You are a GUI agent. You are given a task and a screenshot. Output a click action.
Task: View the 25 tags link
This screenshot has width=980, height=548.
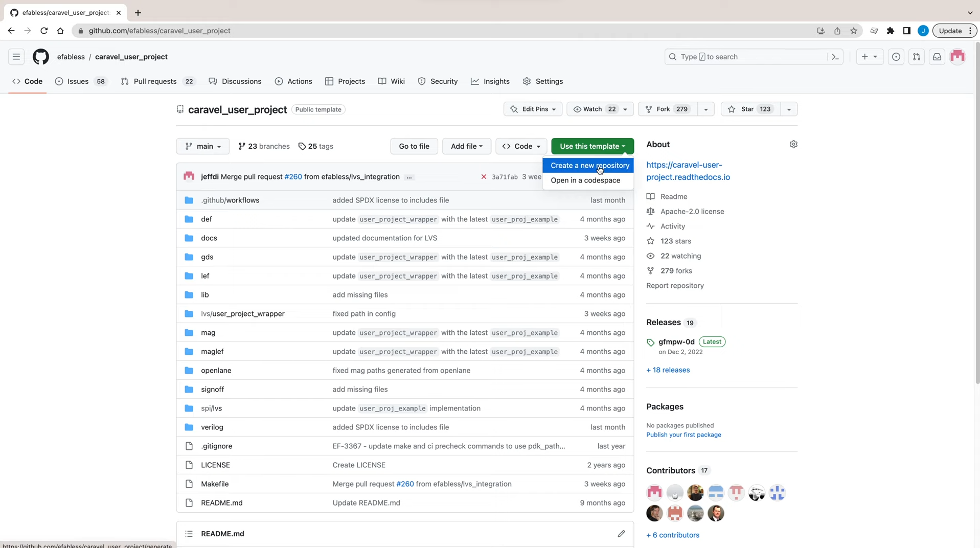click(316, 146)
